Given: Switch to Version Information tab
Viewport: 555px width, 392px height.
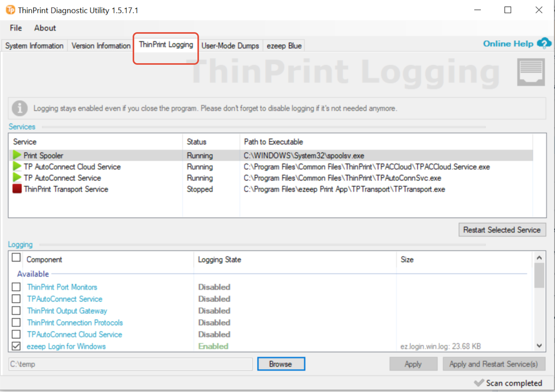Looking at the screenshot, I should click(101, 46).
